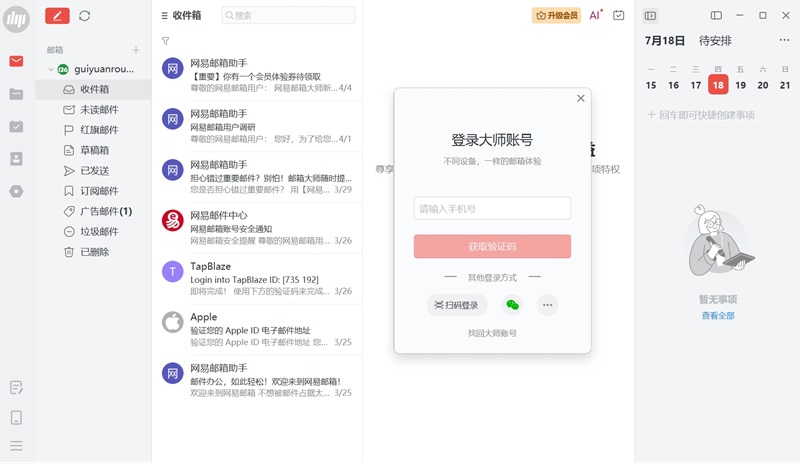
Task: Open the 广告邮件 folder
Action: click(105, 211)
